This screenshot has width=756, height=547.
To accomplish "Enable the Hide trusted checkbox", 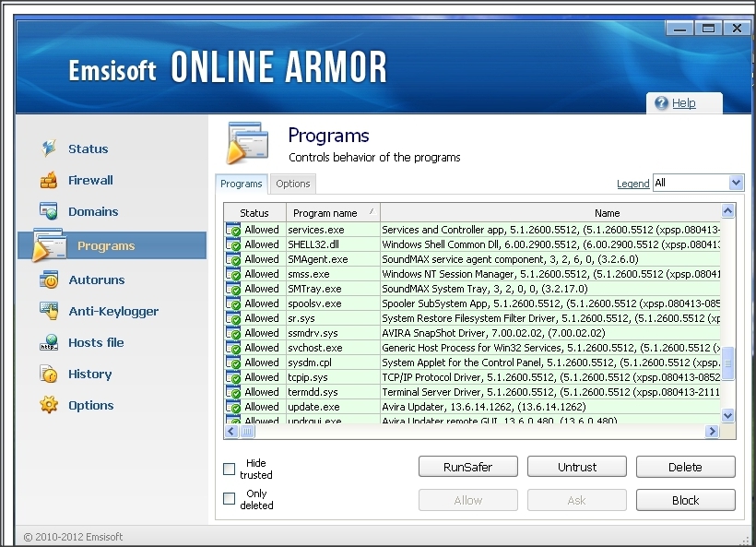I will [229, 469].
